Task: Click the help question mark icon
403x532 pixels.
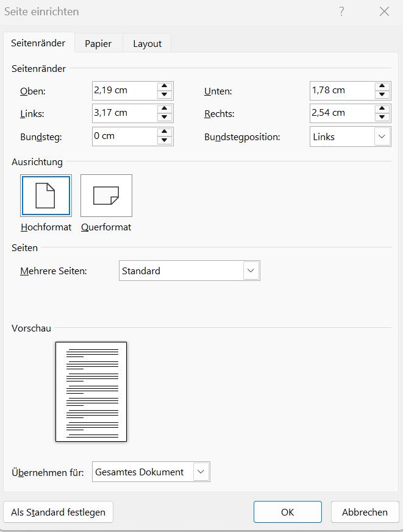Action: pyautogui.click(x=341, y=12)
